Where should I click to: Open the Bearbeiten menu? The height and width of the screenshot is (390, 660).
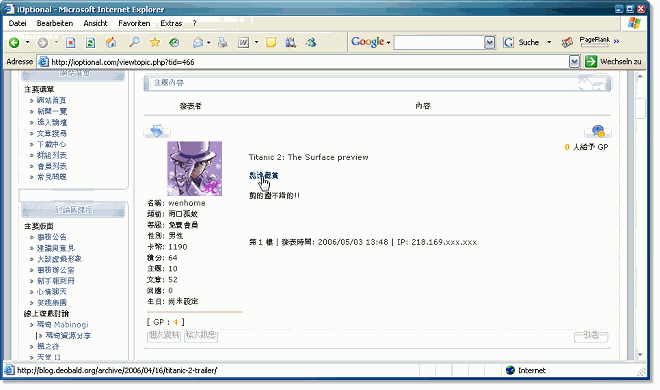[x=55, y=23]
